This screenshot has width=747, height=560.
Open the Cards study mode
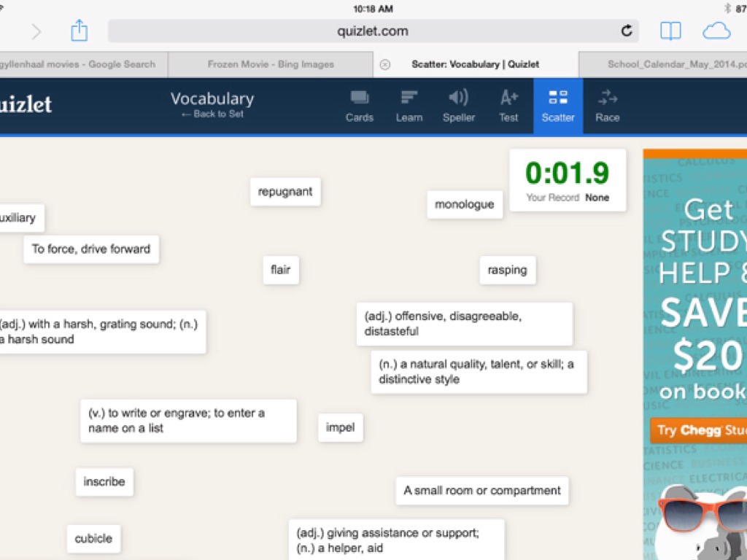point(359,106)
